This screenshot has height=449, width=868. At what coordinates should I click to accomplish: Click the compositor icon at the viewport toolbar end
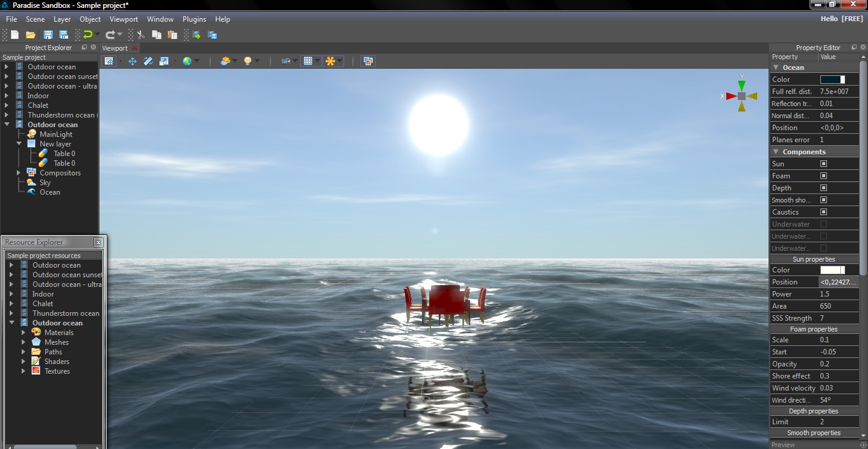coord(368,61)
